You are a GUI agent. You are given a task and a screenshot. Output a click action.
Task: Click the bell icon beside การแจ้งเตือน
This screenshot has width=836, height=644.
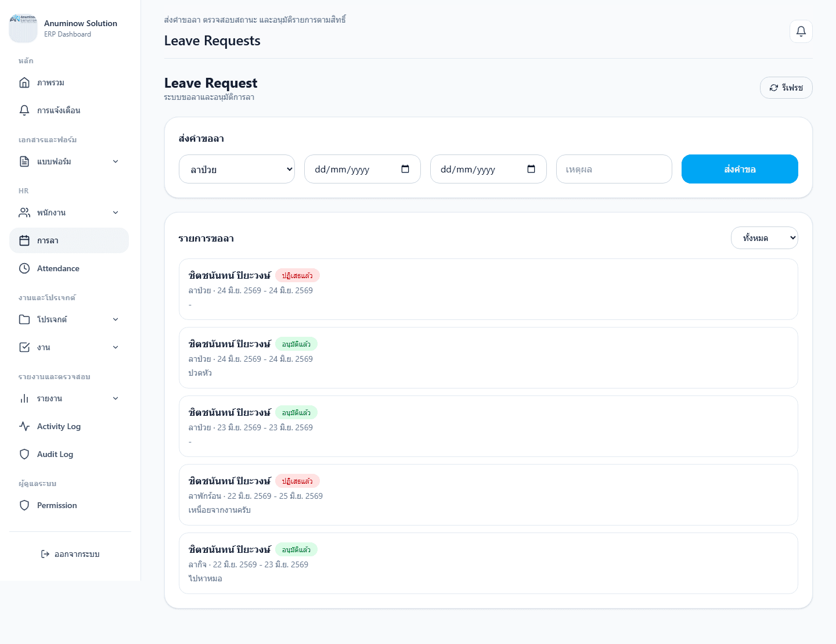(x=24, y=110)
